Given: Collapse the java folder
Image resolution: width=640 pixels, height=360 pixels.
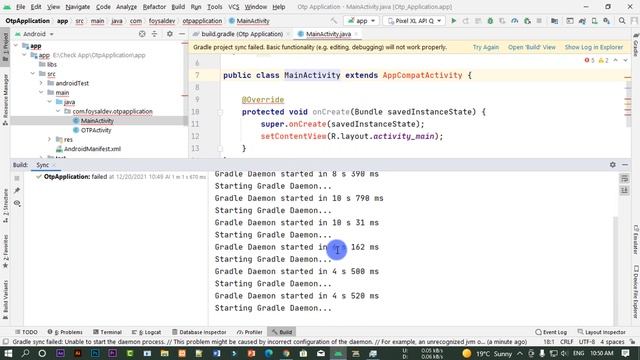Looking at the screenshot, I should pos(50,102).
